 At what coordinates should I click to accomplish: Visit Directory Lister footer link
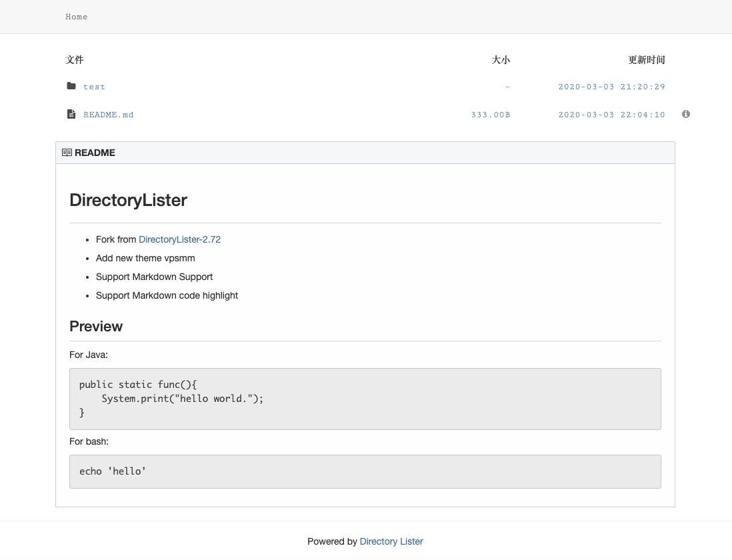[x=391, y=541]
